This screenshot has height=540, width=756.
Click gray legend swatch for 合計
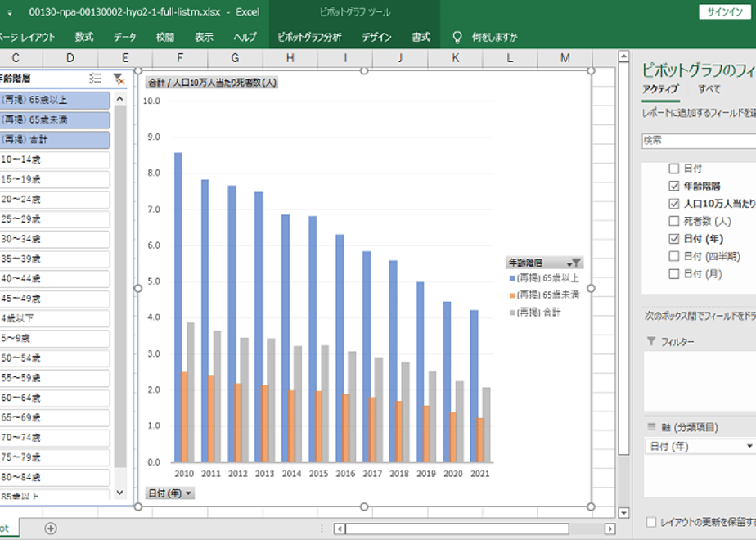pyautogui.click(x=512, y=313)
